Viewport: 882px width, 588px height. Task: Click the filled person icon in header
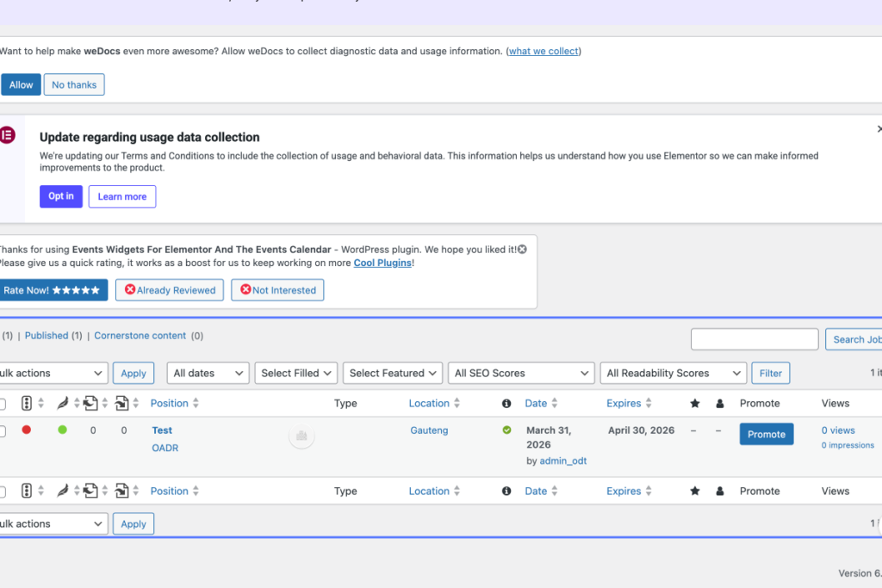click(x=720, y=404)
